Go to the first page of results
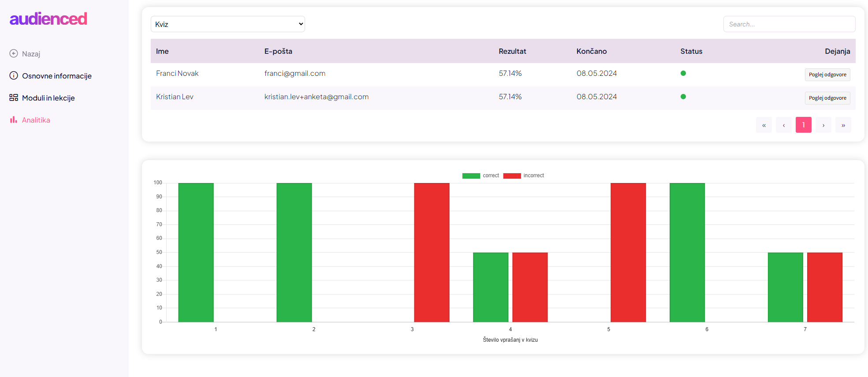The width and height of the screenshot is (868, 377). 764,125
